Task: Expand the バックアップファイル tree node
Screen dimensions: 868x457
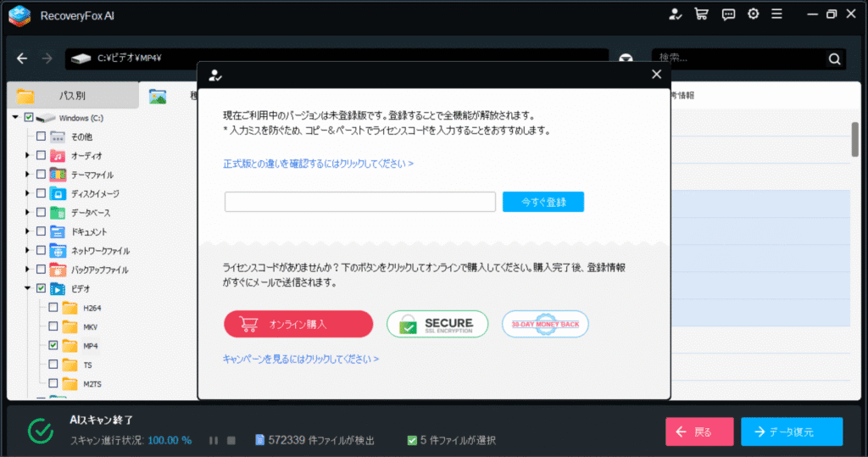Action: pyautogui.click(x=27, y=270)
